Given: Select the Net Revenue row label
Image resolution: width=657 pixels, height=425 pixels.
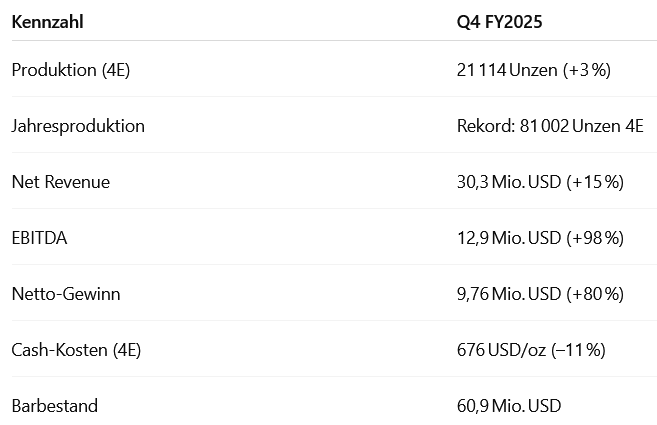Looking at the screenshot, I should [60, 182].
